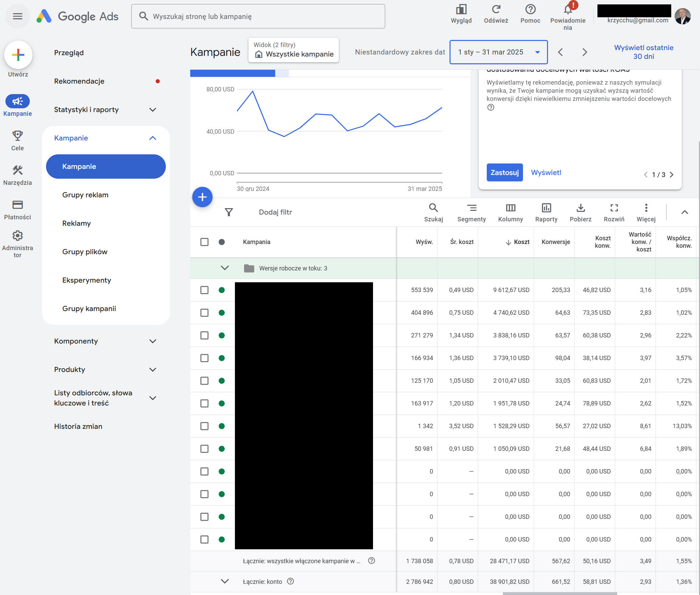Click the Zastosuj button
700x595 pixels.
point(505,173)
